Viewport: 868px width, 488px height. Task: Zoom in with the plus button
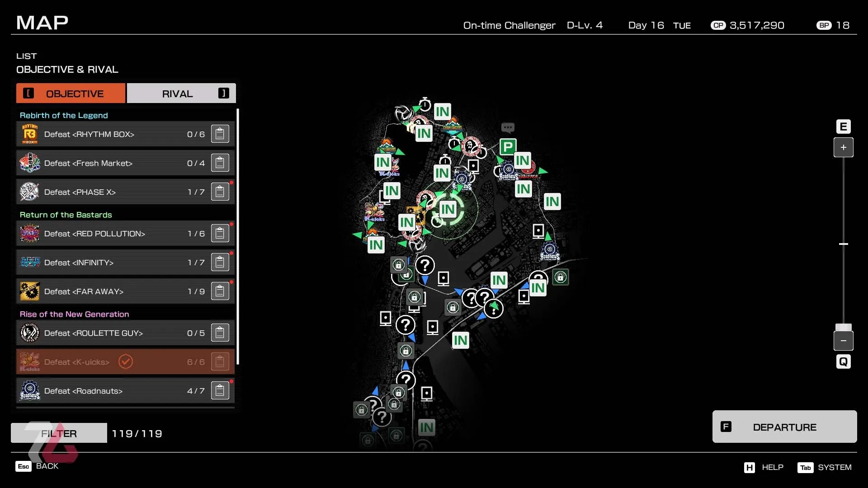click(843, 147)
